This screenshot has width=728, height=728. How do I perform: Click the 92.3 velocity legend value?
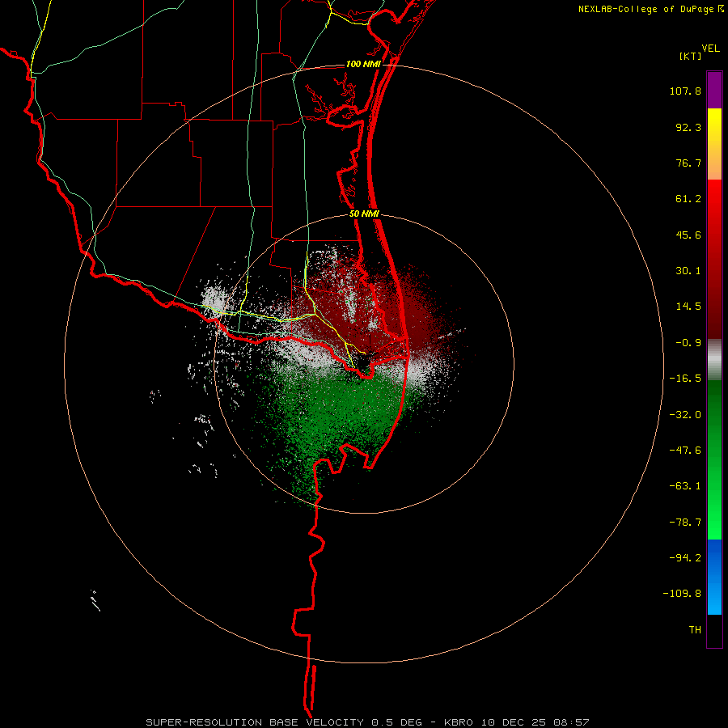click(x=688, y=127)
